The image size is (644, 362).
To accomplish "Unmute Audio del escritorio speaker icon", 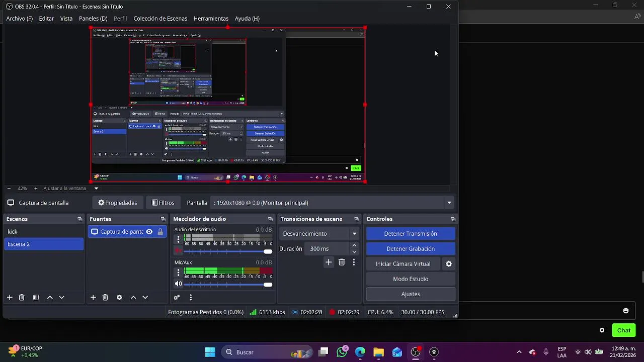I will point(178,251).
